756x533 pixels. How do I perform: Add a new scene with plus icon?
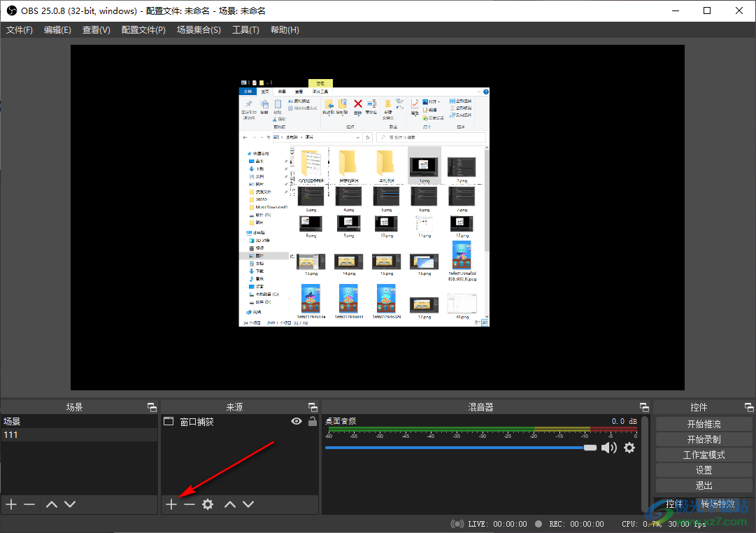coord(11,504)
